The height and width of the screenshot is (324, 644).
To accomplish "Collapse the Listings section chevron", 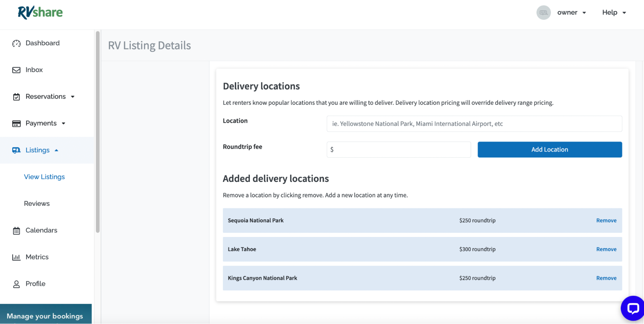I will [x=57, y=150].
